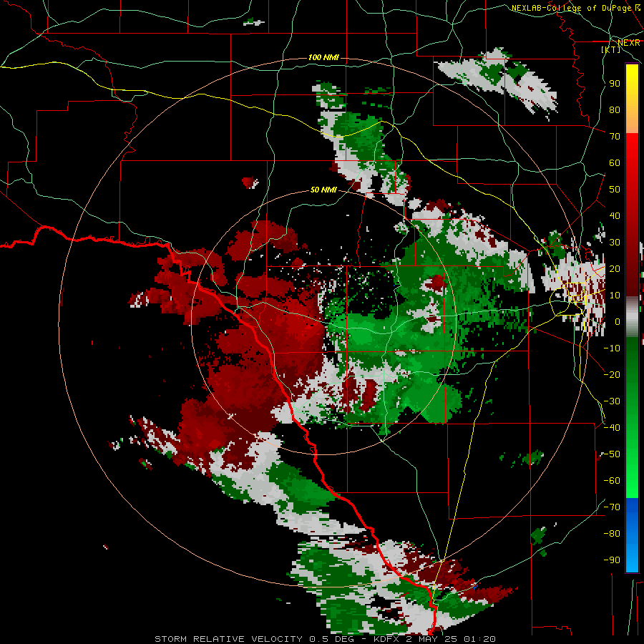Pick the 50 value on velocity scale
The height and width of the screenshot is (644, 644).
[615, 190]
